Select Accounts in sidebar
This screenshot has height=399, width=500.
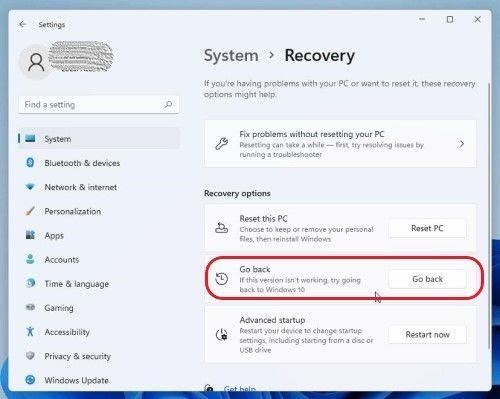[99, 260]
